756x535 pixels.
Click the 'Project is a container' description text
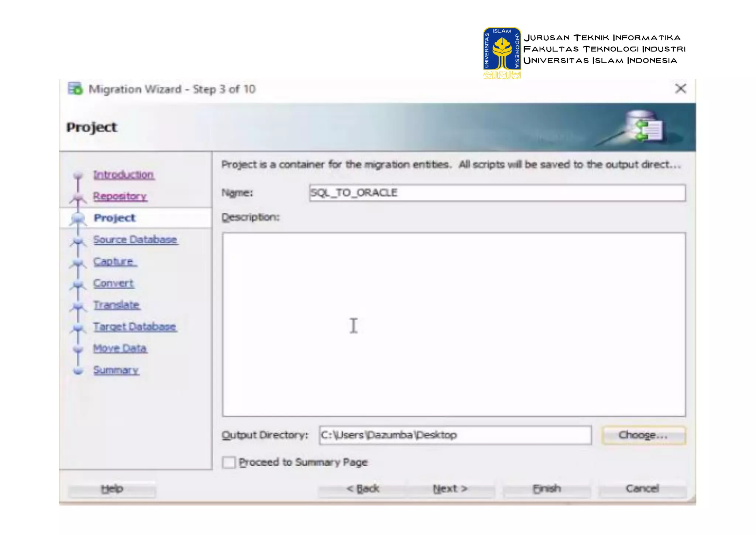tap(451, 164)
